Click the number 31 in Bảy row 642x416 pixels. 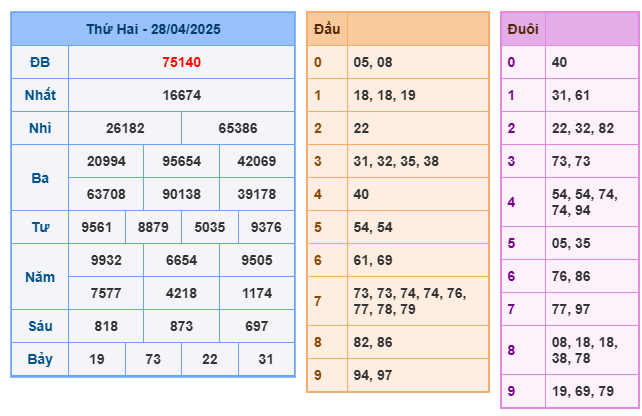point(266,359)
